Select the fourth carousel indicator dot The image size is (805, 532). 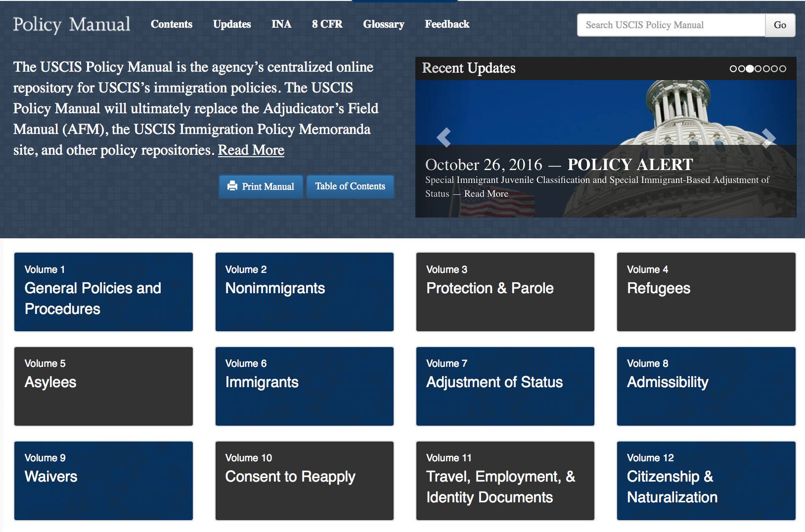pyautogui.click(x=758, y=69)
